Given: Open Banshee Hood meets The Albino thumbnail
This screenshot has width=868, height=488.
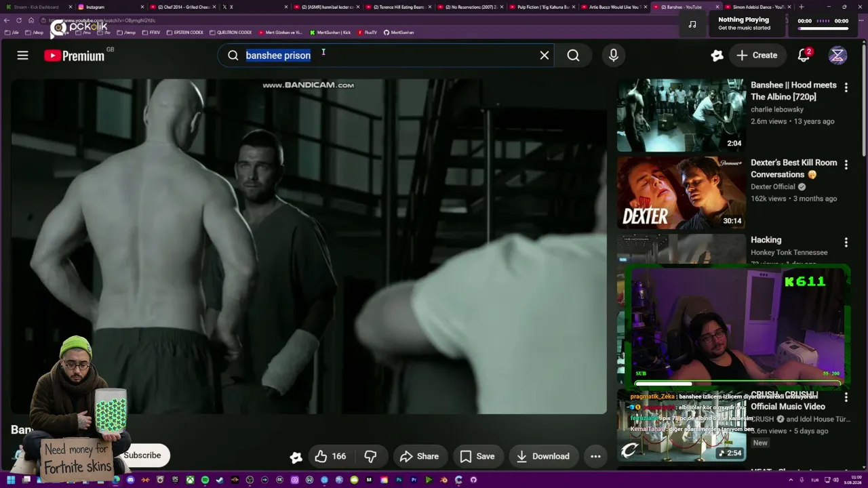Looking at the screenshot, I should click(681, 115).
